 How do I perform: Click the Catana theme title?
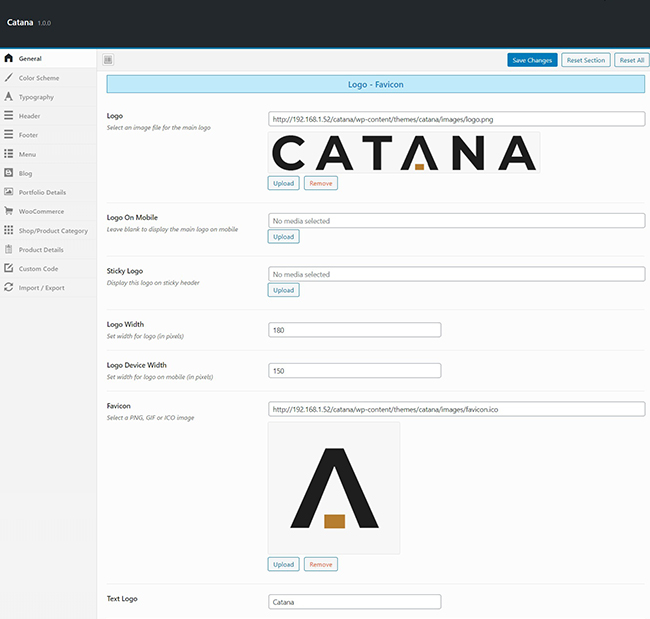point(20,22)
